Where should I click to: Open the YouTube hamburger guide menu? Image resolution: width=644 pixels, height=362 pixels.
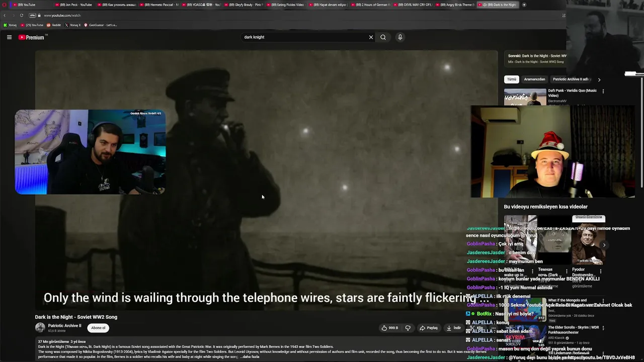point(9,37)
